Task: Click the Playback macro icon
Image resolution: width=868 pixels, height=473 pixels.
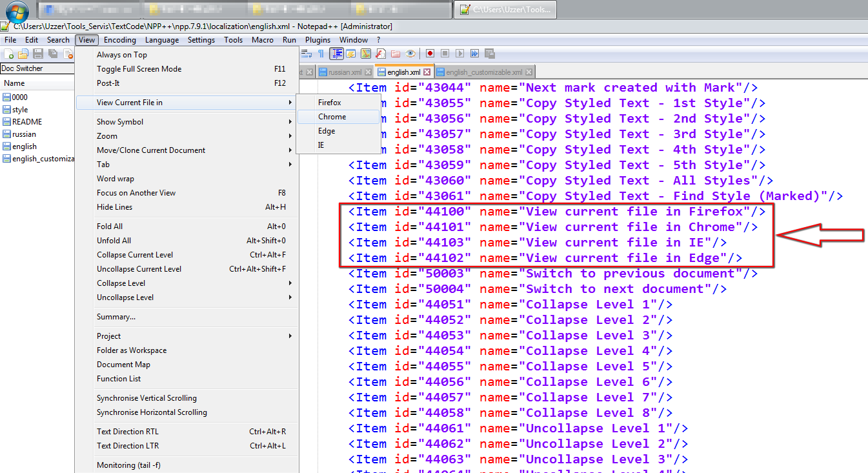Action: pos(459,54)
